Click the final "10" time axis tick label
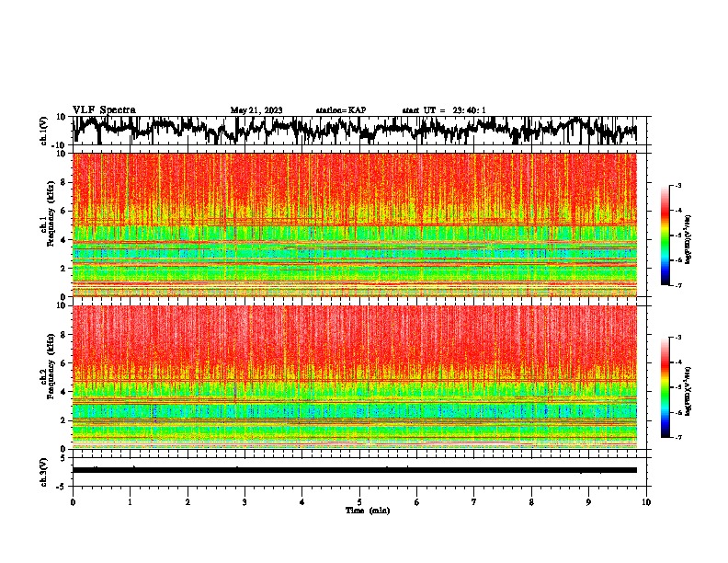The width and height of the screenshot is (728, 563). pyautogui.click(x=646, y=502)
